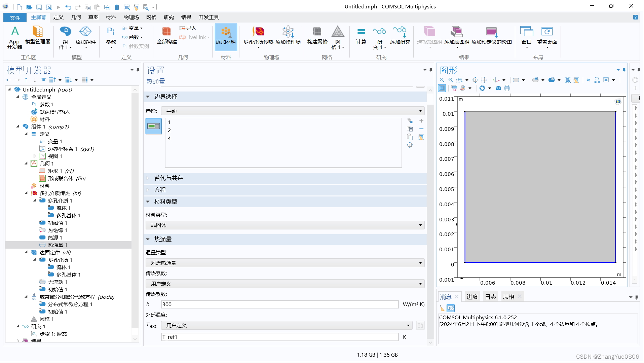
Task: Switch to 表格 tab in bottom panel
Action: [508, 297]
